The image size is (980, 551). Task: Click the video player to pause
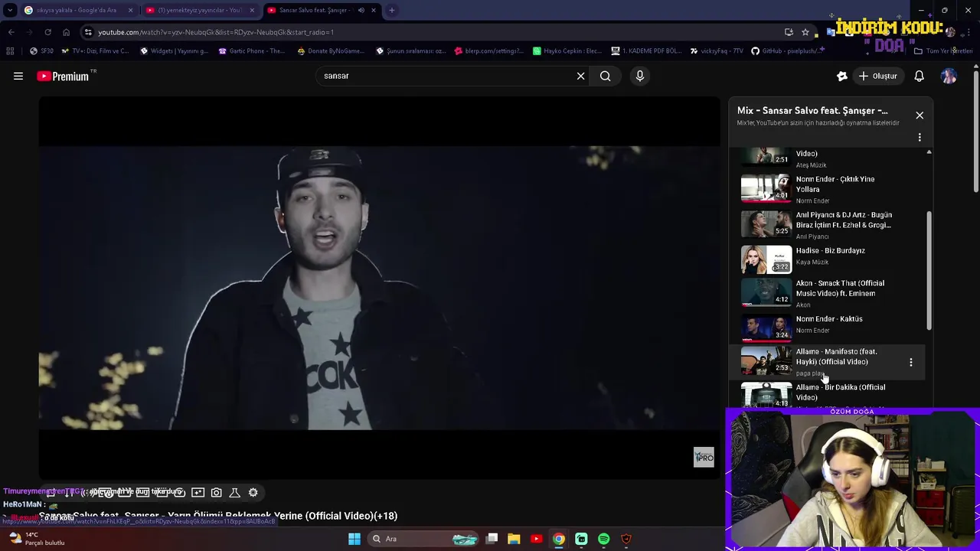[x=379, y=287]
